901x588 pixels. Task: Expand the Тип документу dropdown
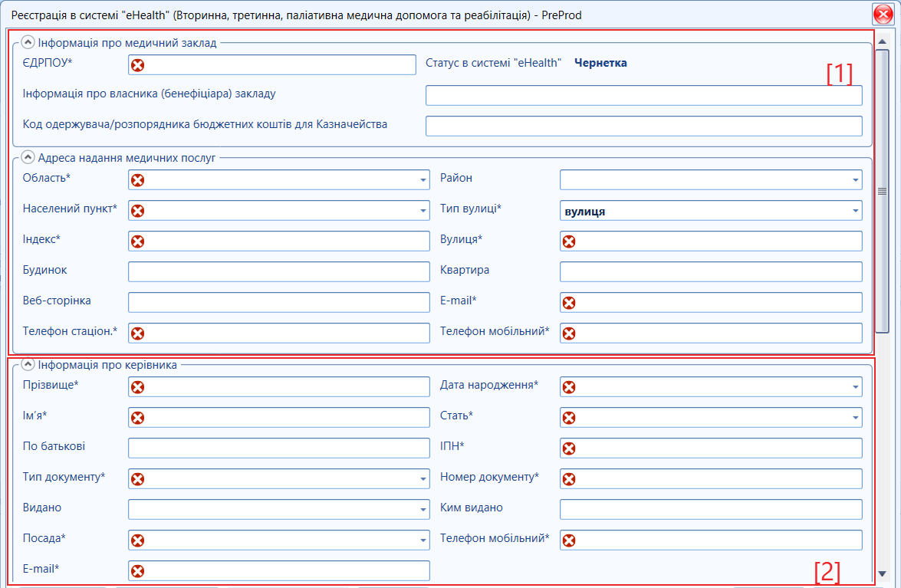coord(423,479)
